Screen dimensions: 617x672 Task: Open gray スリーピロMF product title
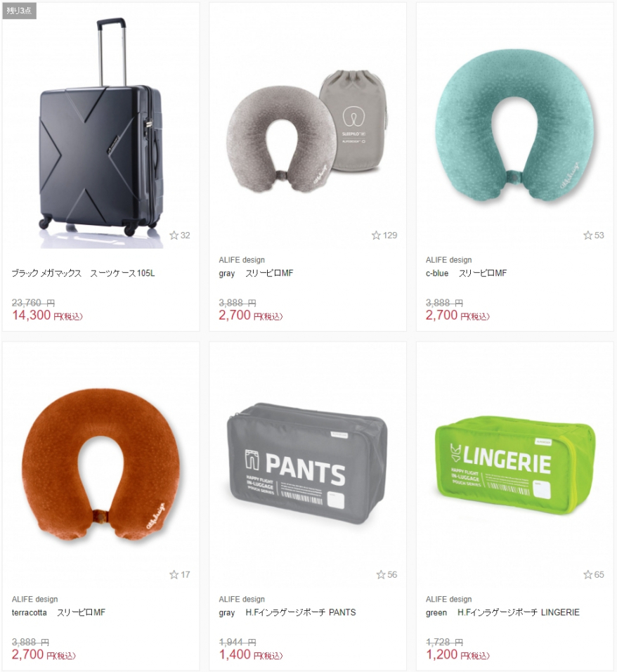coord(256,273)
